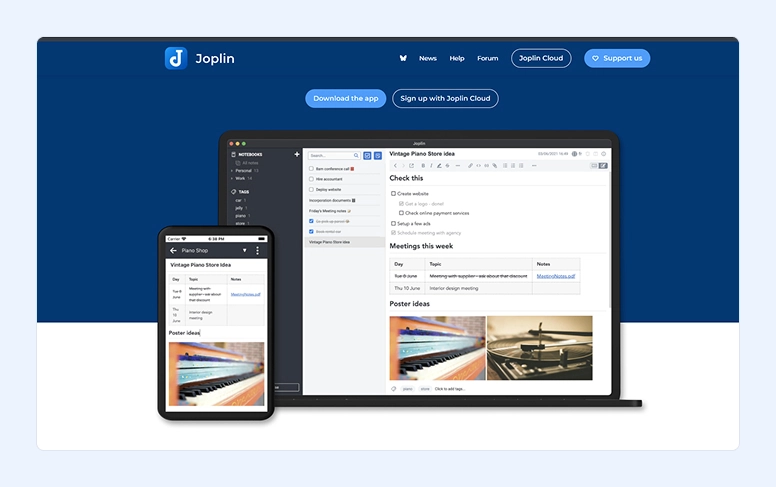Click 'Click to add tags...' below the note
The height and width of the screenshot is (487, 776).
[x=450, y=389]
